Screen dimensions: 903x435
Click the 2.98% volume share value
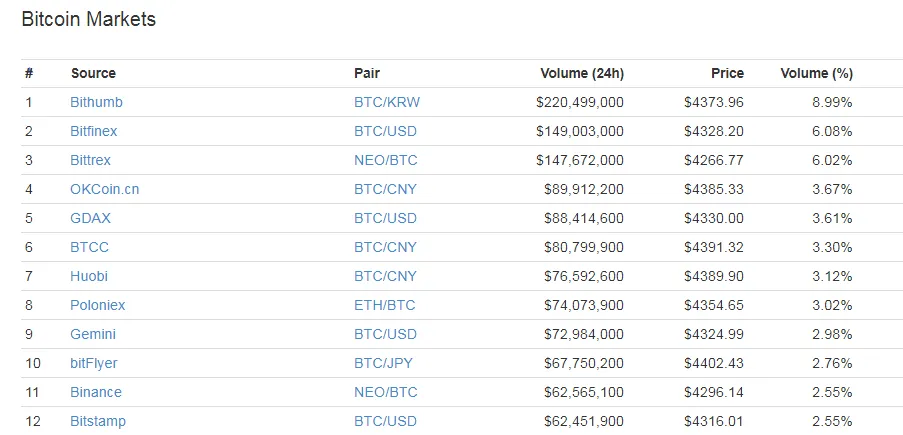pyautogui.click(x=832, y=334)
